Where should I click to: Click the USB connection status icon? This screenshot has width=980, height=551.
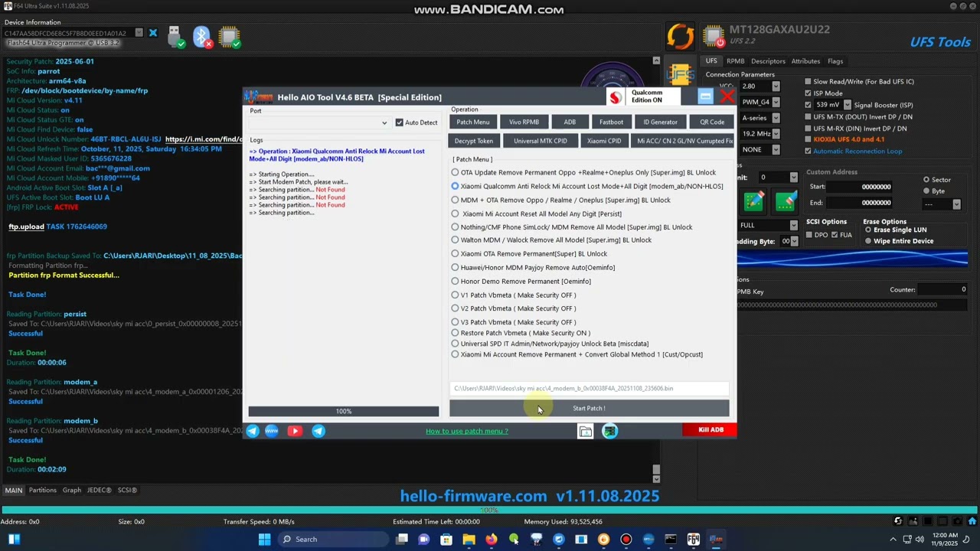(175, 37)
